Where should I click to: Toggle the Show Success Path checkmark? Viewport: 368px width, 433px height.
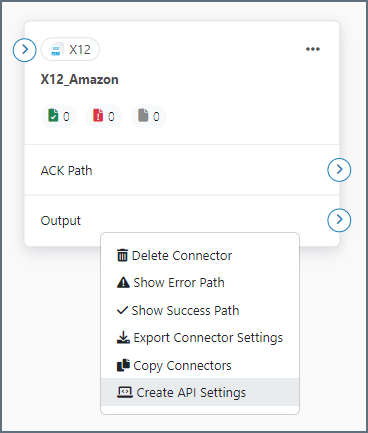122,310
